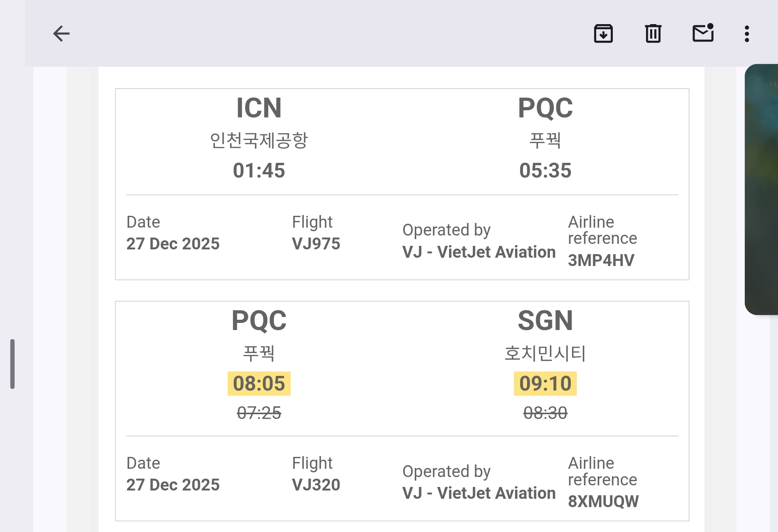The width and height of the screenshot is (778, 532).
Task: Click the scroll handle on left edge
Action: (13, 364)
